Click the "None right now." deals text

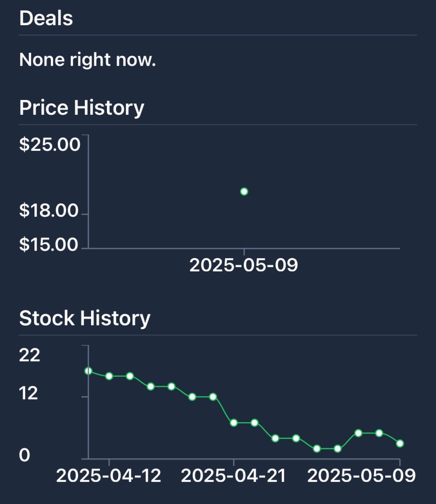click(x=87, y=60)
